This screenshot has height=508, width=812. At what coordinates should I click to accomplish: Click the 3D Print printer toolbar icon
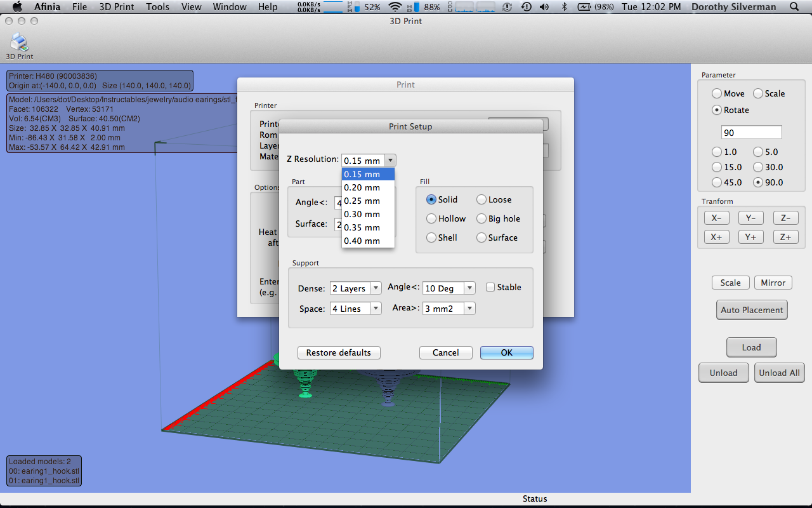pyautogui.click(x=20, y=43)
